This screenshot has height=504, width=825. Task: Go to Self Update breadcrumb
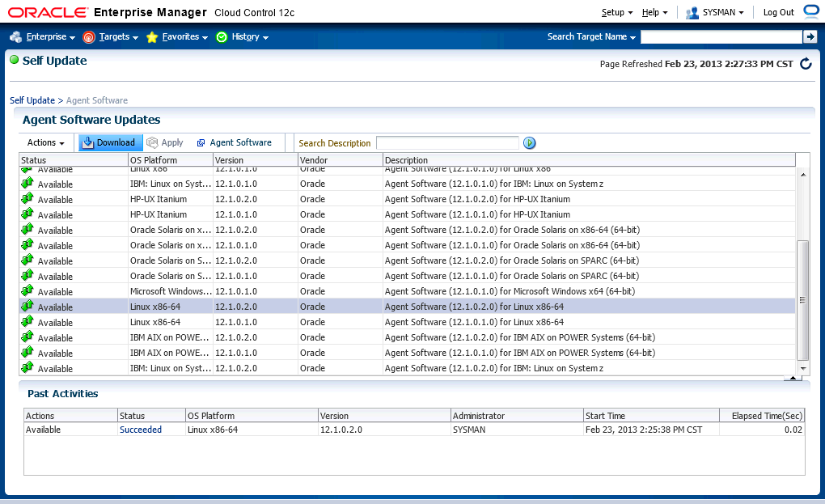tap(32, 100)
